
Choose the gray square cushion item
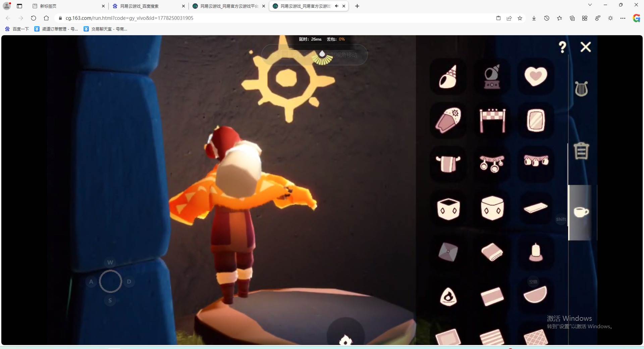(x=448, y=252)
